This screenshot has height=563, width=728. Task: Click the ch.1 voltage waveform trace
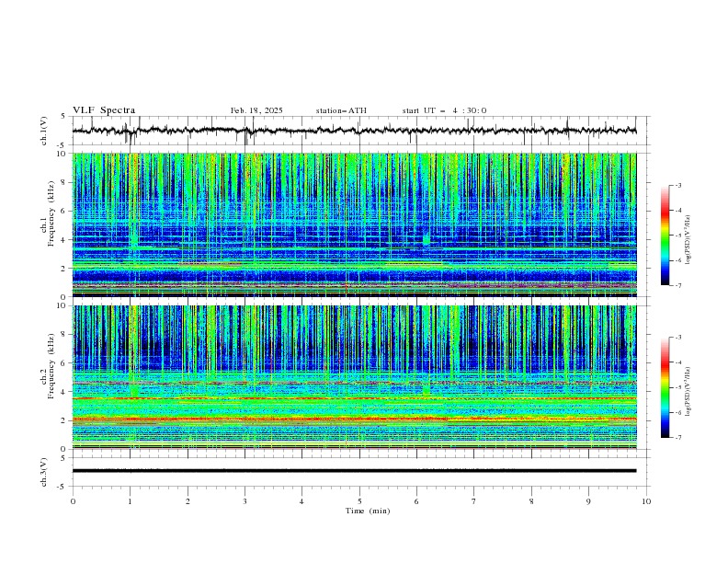[x=354, y=131]
